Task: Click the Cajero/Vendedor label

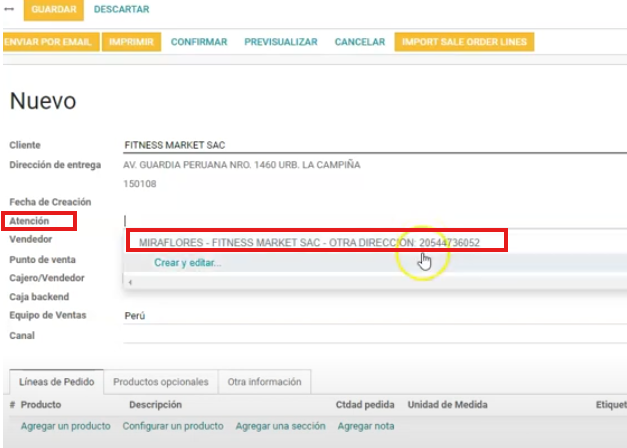Action: 47,278
